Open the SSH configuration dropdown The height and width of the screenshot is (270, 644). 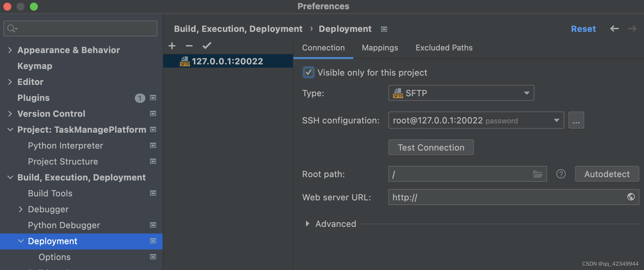[x=476, y=120]
